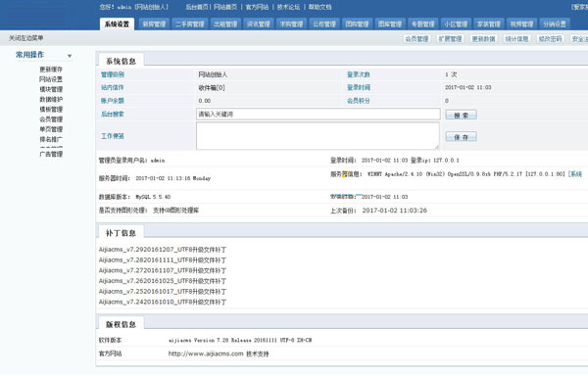Open 会员管理 in the left sidebar menu
The width and height of the screenshot is (588, 376).
[x=51, y=119]
